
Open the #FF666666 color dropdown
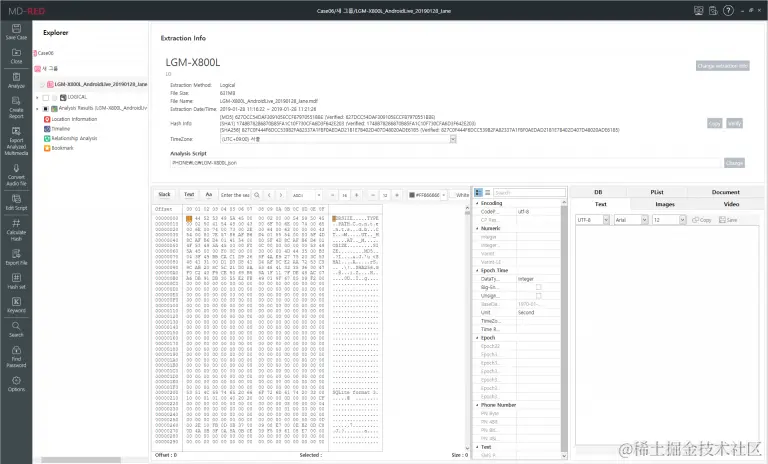point(444,195)
